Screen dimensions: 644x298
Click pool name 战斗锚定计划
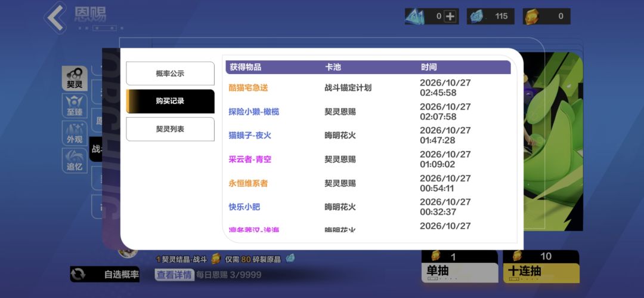(x=348, y=88)
